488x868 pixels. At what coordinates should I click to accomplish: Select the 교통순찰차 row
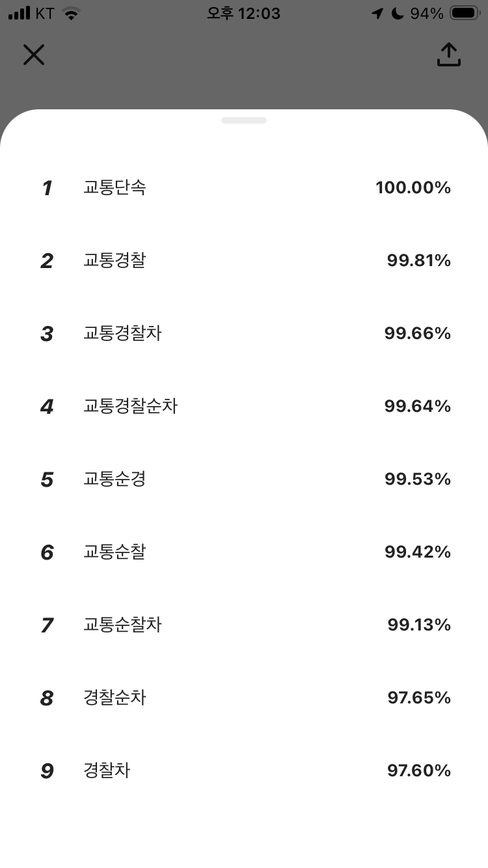[244, 625]
